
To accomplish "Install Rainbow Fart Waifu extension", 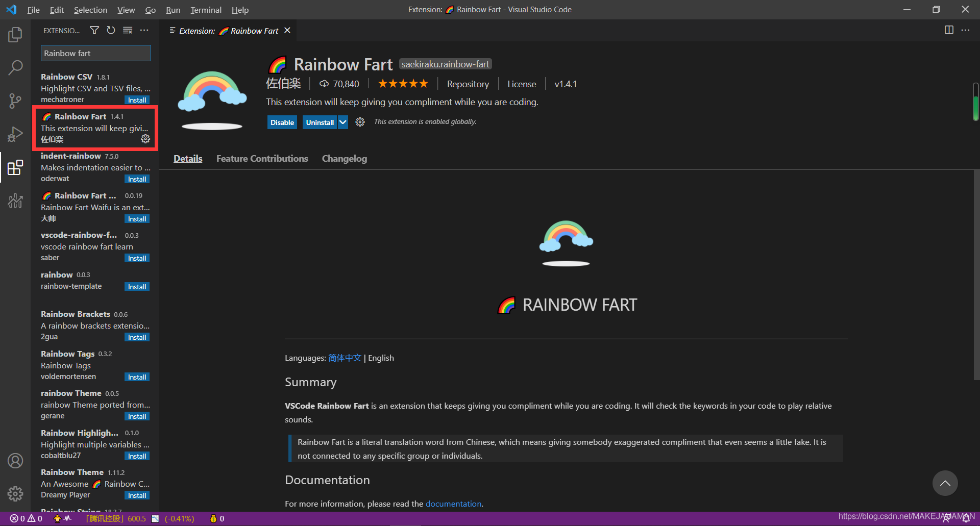I will point(137,219).
